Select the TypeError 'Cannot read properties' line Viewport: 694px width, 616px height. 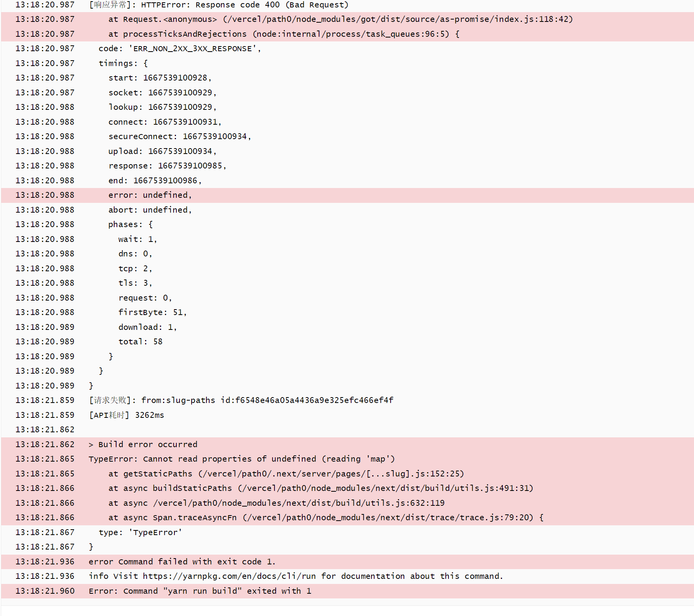click(241, 459)
